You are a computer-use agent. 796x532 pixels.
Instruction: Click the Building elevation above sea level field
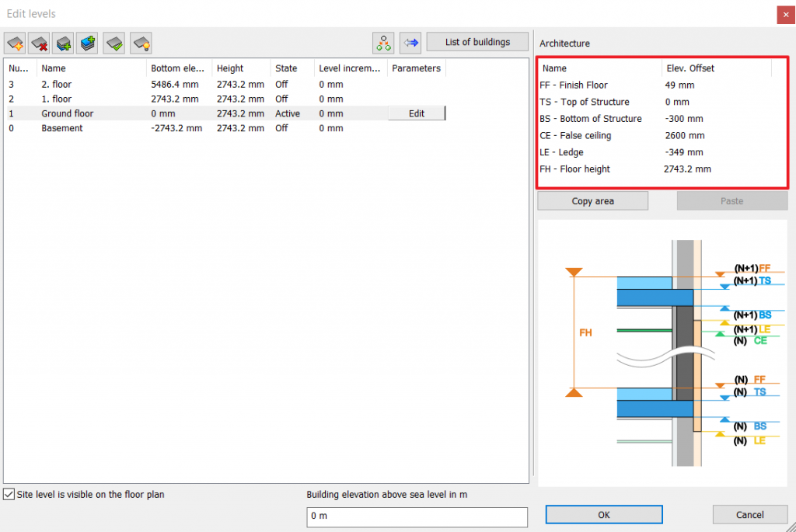click(x=417, y=516)
